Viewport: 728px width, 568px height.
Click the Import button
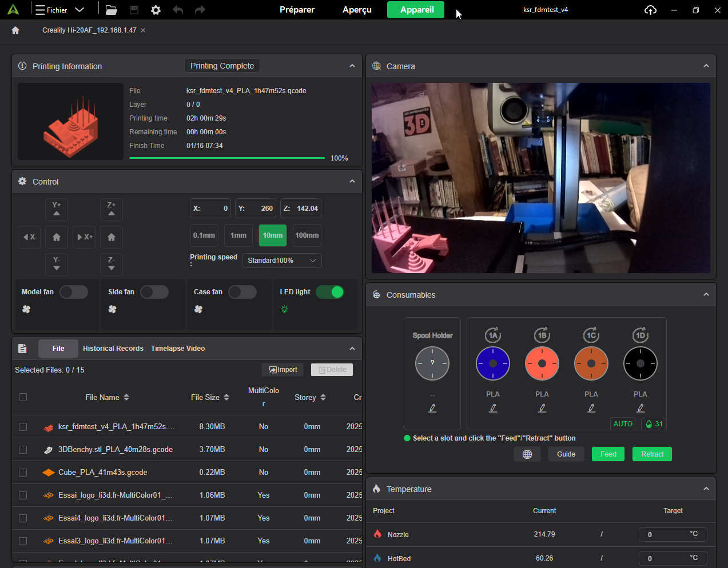click(283, 370)
